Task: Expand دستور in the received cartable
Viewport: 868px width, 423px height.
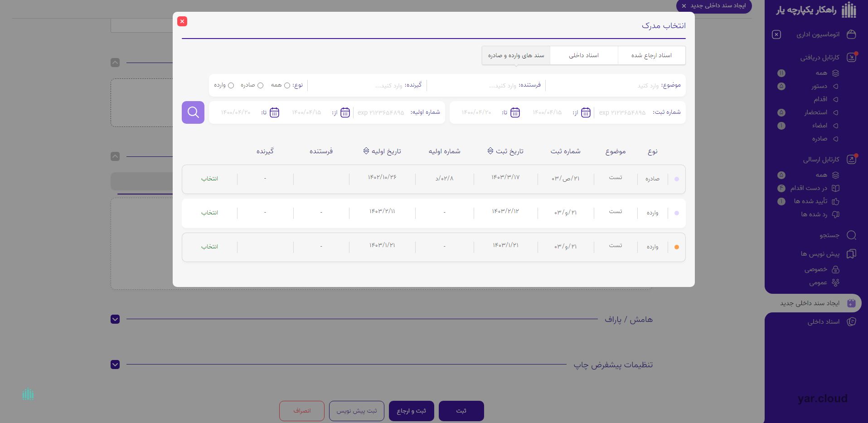Action: click(835, 86)
